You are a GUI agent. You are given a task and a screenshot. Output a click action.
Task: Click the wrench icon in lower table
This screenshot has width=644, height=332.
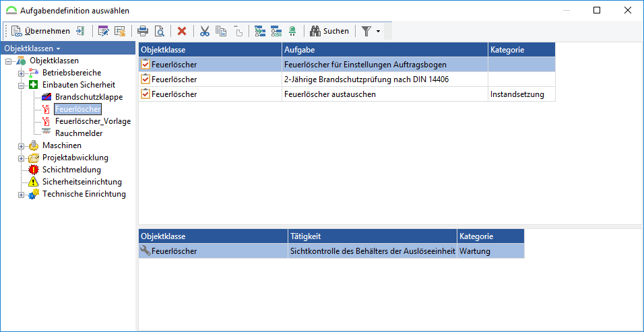[x=146, y=251]
